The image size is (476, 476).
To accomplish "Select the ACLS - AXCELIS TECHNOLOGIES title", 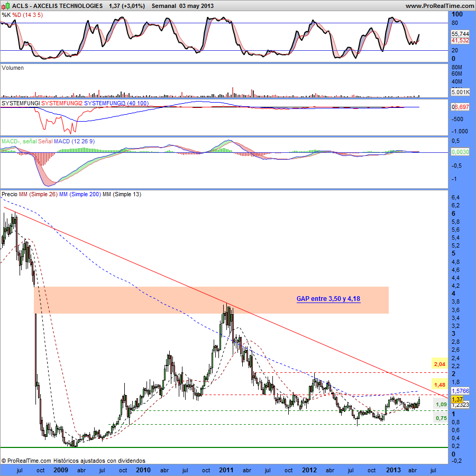I will pos(57,6).
